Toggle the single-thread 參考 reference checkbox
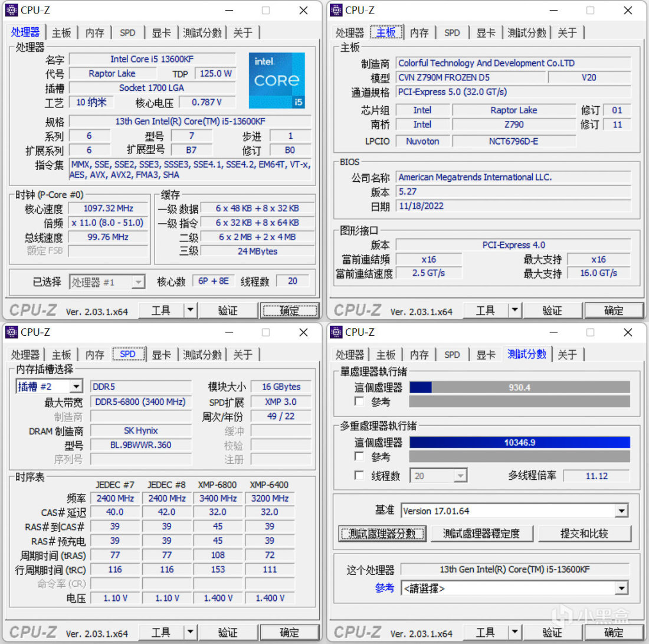The width and height of the screenshot is (649, 644). click(359, 401)
